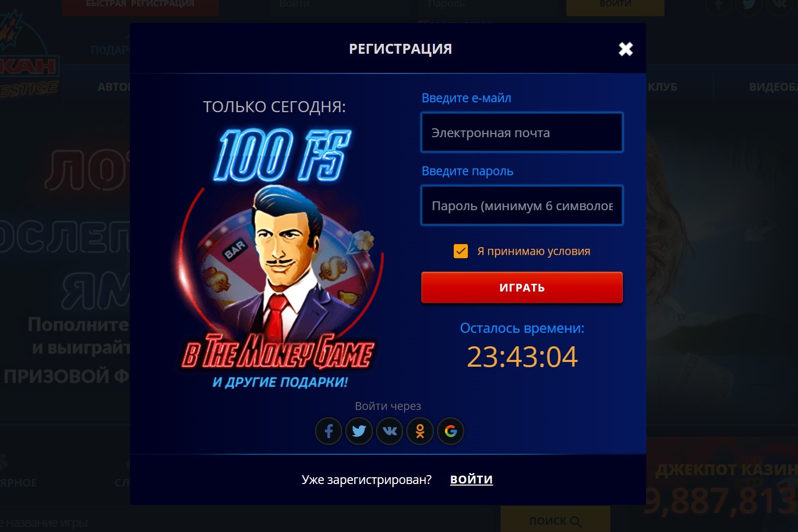Open the ВОЙТИ link at bottom
The width and height of the screenshot is (798, 532).
coord(471,479)
